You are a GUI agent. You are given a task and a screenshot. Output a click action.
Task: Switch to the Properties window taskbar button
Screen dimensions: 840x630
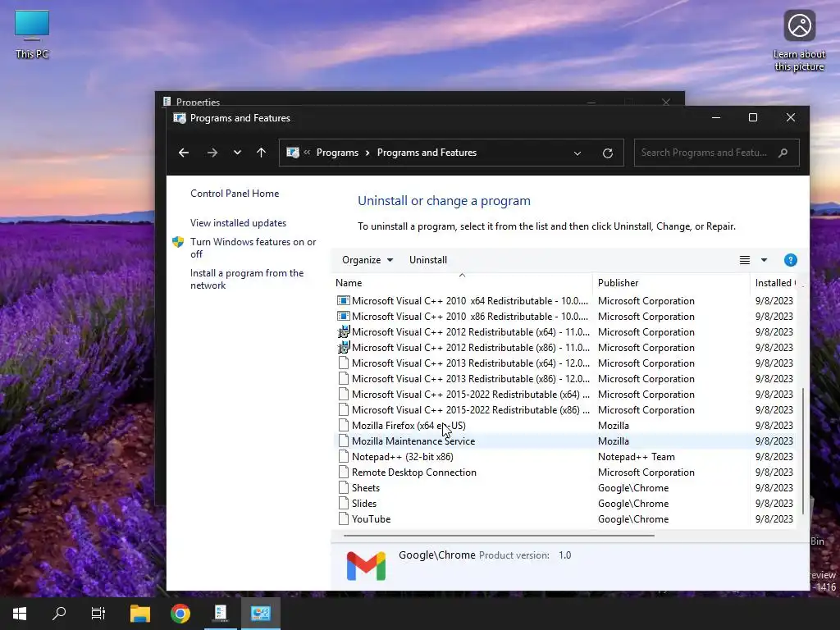pos(220,614)
